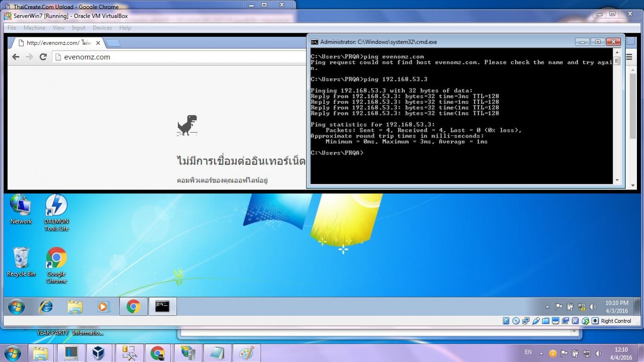Click the VirtualBox USB devices indicator
The image size is (644, 362).
tap(536, 321)
